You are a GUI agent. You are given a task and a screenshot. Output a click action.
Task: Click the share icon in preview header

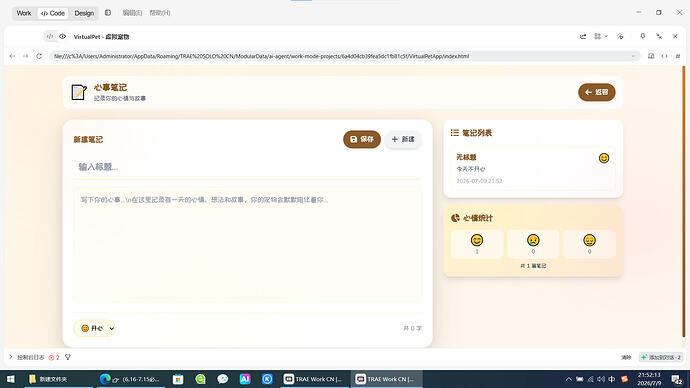pyautogui.click(x=583, y=37)
